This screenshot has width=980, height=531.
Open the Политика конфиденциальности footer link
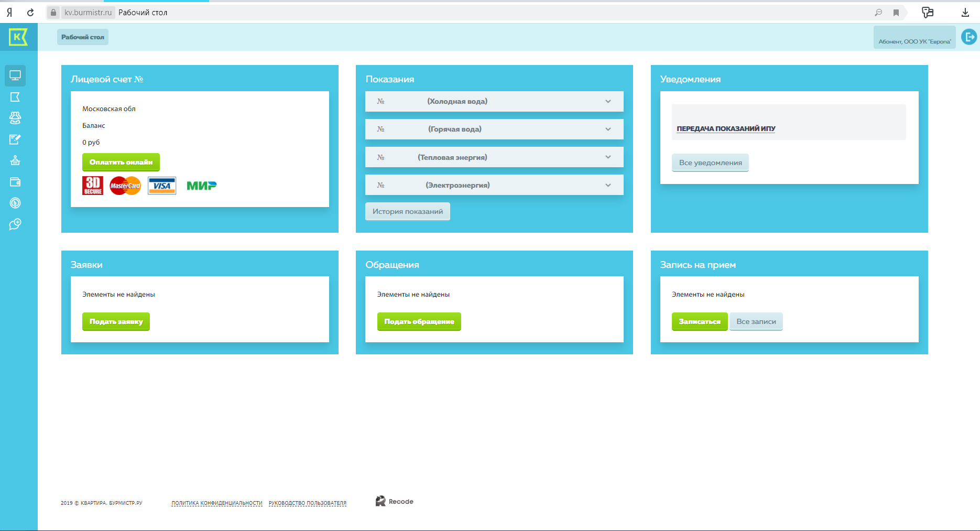216,503
